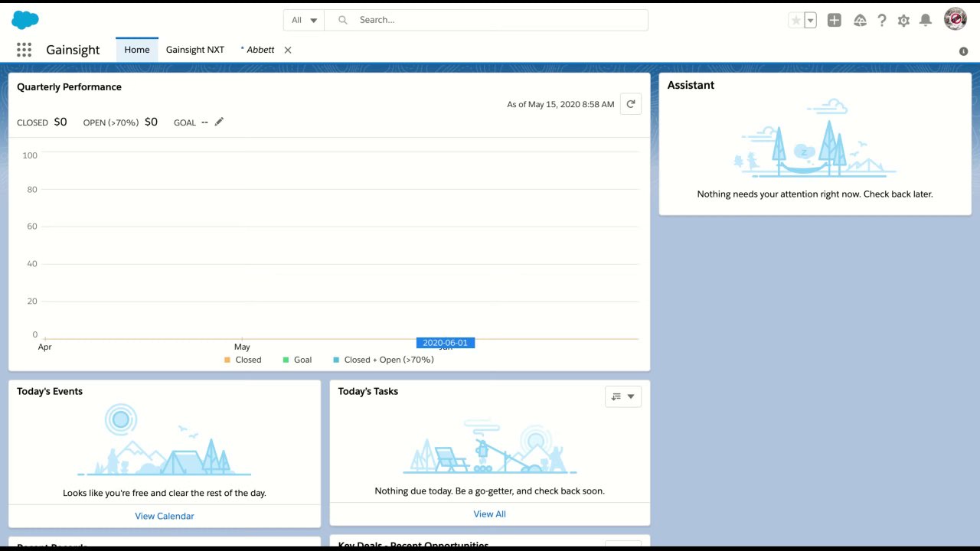
Task: Click the Quarterly Performance heading
Action: (69, 86)
